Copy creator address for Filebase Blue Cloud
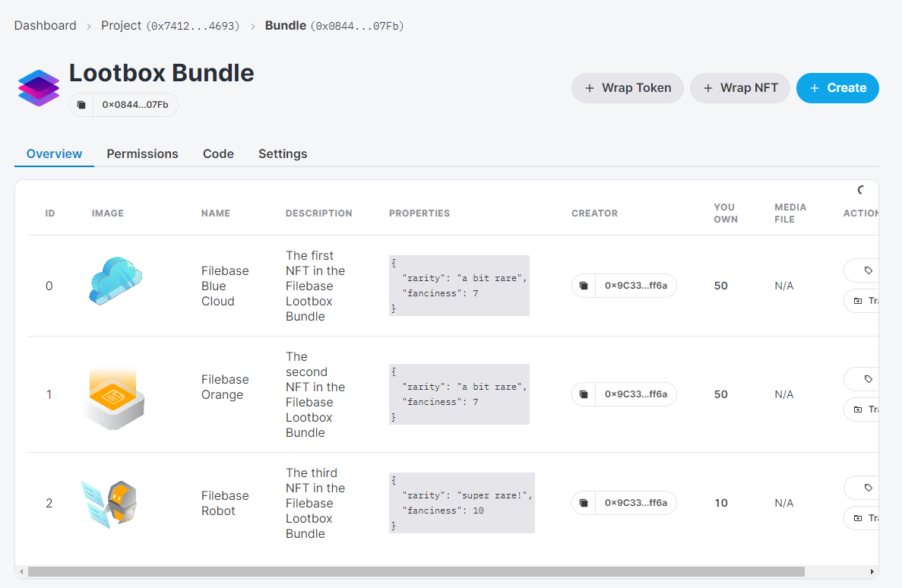This screenshot has height=588, width=902. (x=584, y=286)
